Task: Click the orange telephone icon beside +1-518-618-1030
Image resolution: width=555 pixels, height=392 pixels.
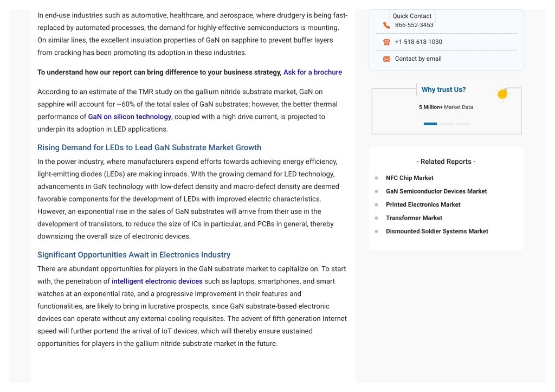Action: click(386, 42)
